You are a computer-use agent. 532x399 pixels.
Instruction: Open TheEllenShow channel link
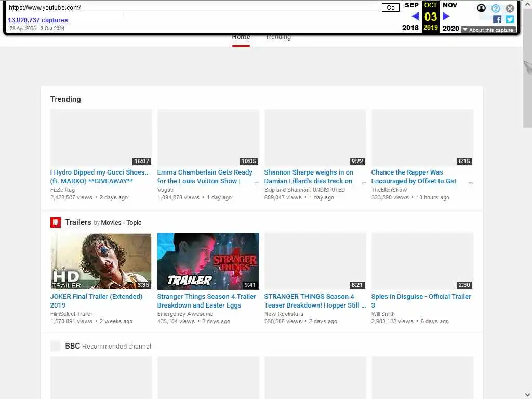389,190
